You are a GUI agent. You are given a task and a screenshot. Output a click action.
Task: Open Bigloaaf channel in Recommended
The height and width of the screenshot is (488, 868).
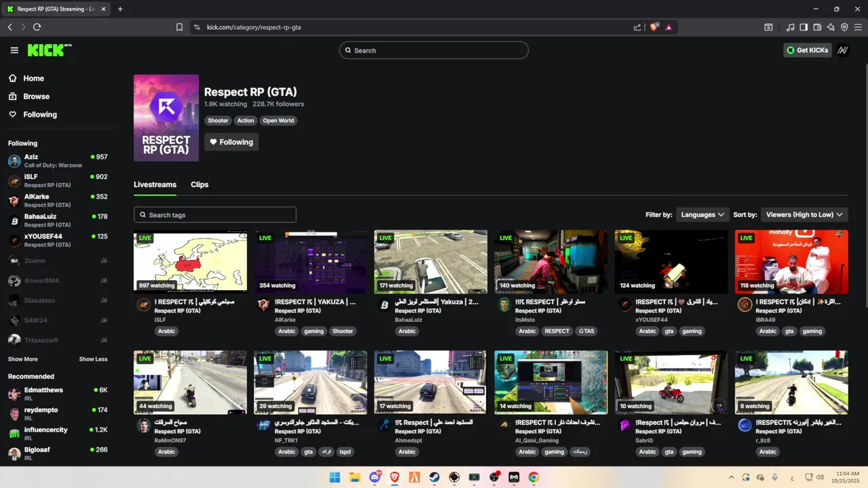coord(58,453)
